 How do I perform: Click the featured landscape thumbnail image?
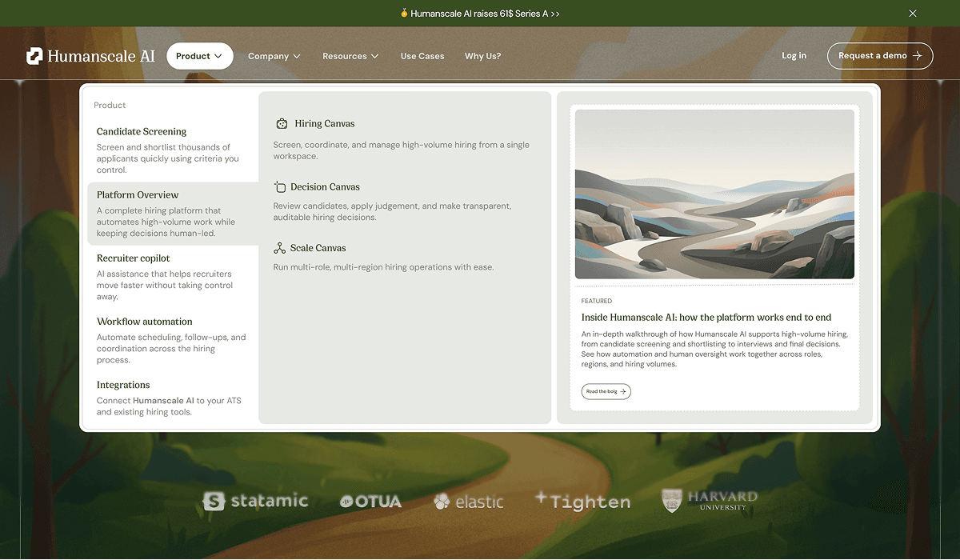[x=714, y=194]
